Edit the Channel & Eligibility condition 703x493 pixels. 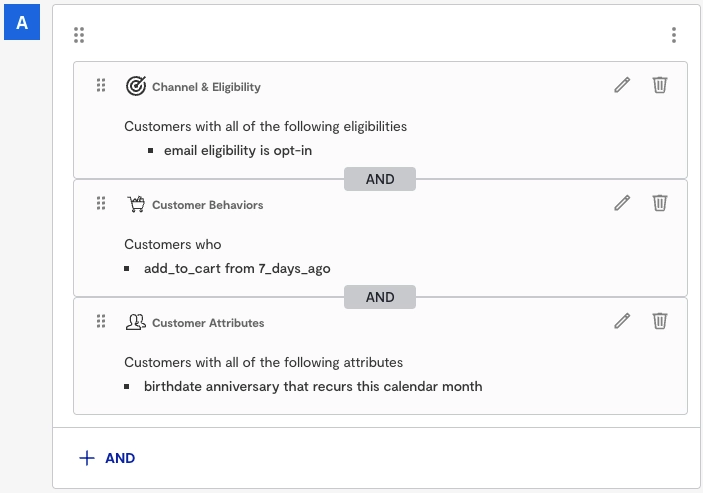coord(622,85)
